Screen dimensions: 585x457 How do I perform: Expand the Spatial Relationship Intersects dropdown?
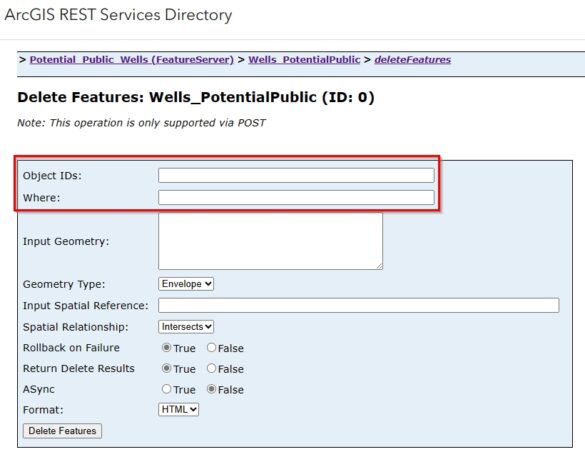[186, 327]
